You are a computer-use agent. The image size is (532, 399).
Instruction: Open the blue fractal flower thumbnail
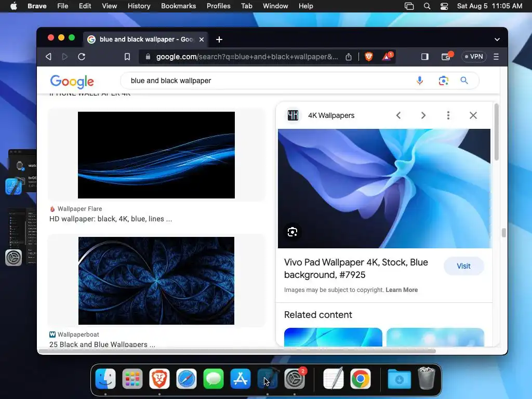(x=156, y=281)
